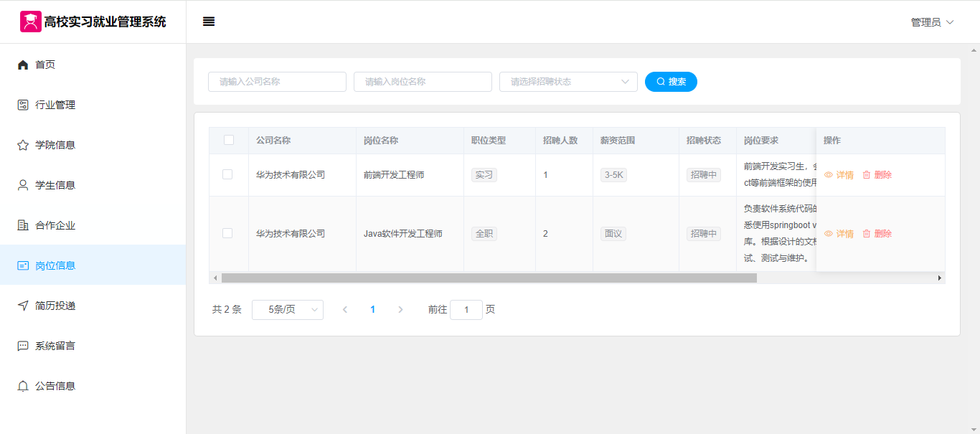Viewport: 980px width, 434px height.
Task: Delete the 前端开发工程师 job posting
Action: click(x=877, y=175)
